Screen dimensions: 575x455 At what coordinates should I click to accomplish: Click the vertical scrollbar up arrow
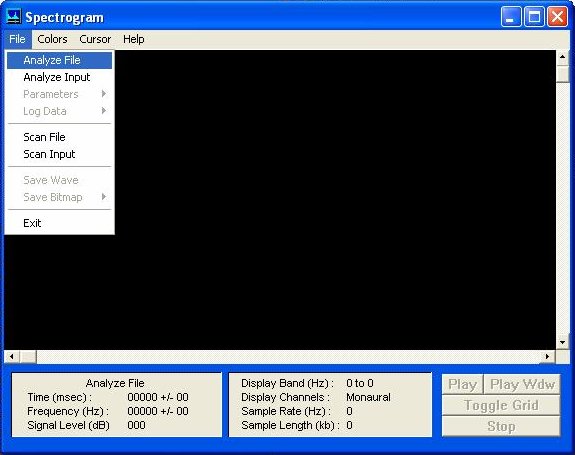pyautogui.click(x=563, y=57)
